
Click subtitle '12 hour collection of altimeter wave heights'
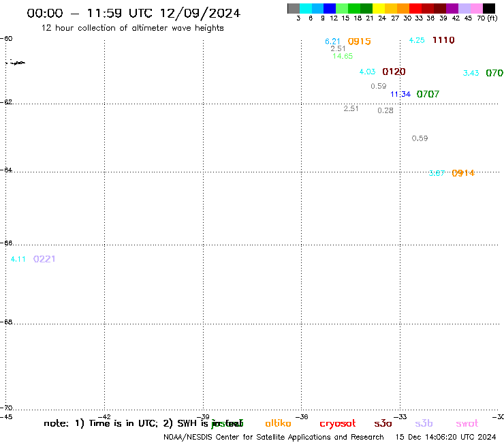click(x=132, y=28)
